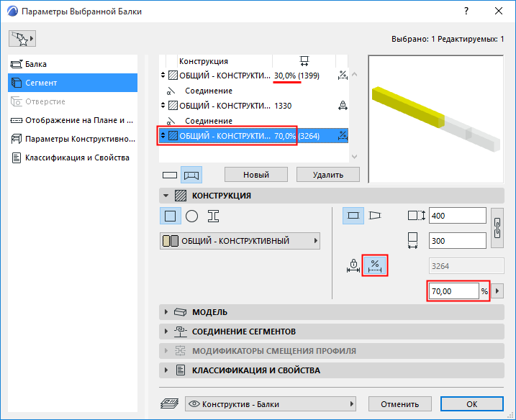
Task: Click the percentage length icon on the 30,0% row
Action: 343,76
